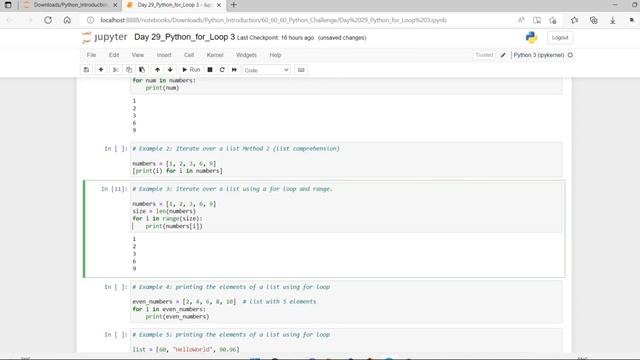Click the Example 5 comment line

(x=231, y=335)
